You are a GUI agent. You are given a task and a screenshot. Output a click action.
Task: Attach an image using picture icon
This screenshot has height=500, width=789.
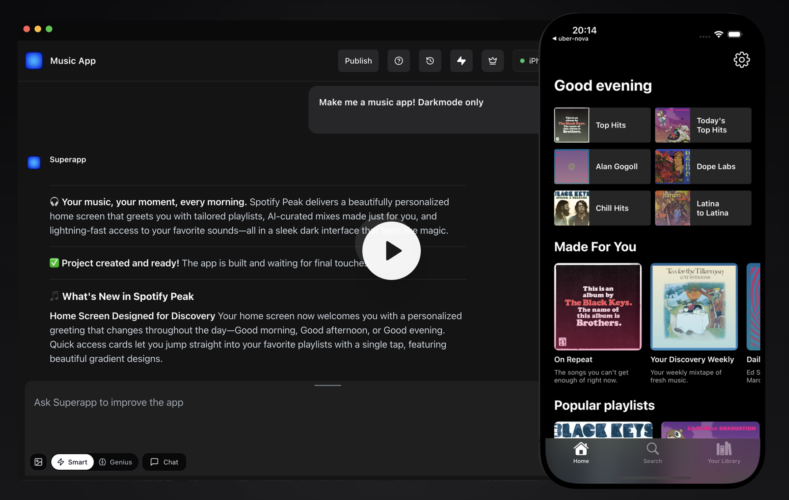[x=38, y=462]
